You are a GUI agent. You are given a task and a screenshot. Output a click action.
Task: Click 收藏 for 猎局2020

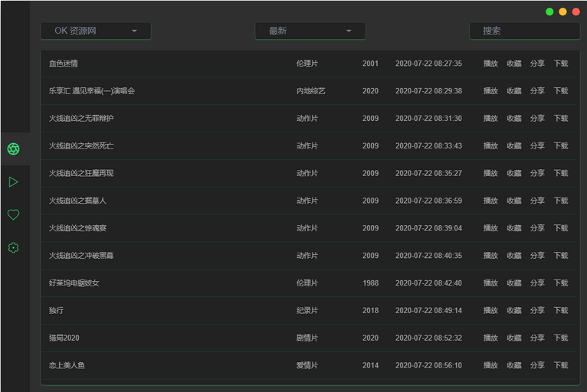coord(514,338)
